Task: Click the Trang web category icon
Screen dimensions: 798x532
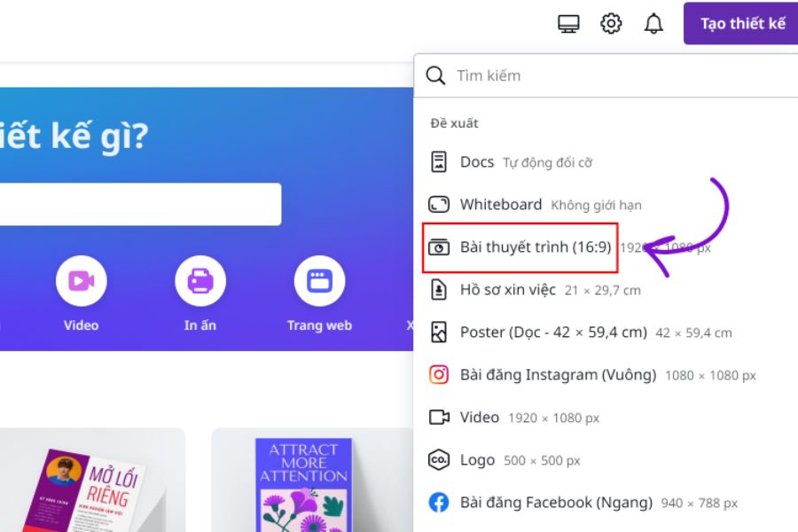Action: point(319,281)
